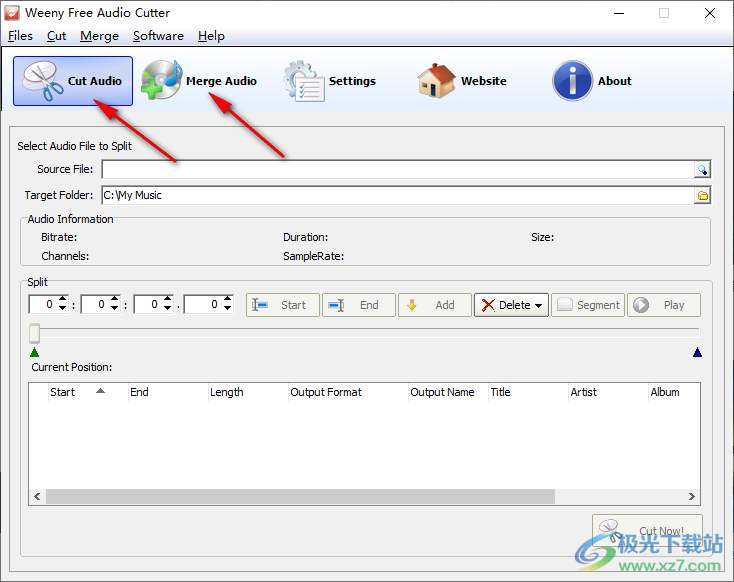Screen dimensions: 734x582
Task: Choose target folder with folder icon
Action: click(x=702, y=196)
